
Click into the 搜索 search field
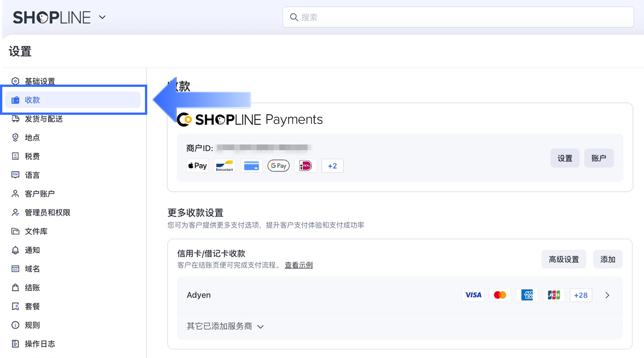pyautogui.click(x=458, y=17)
